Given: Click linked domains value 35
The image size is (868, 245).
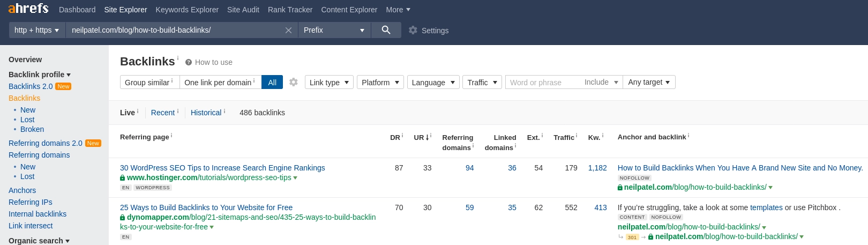Looking at the screenshot, I should pyautogui.click(x=512, y=207).
